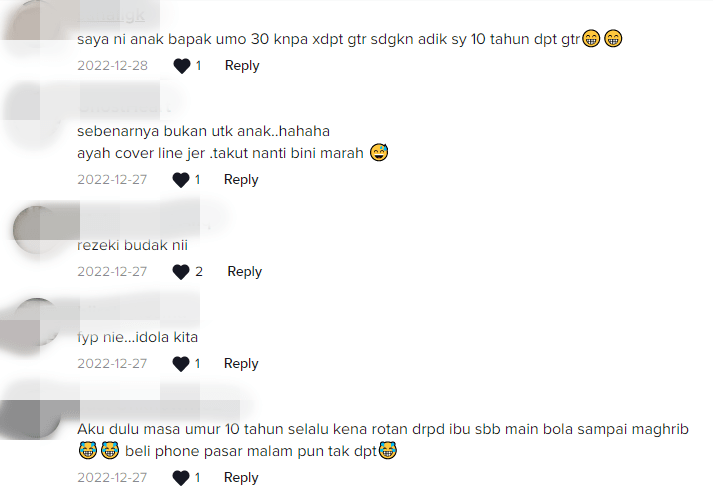Like the 'Aku dulu masa umur 10' comment

tap(181, 478)
